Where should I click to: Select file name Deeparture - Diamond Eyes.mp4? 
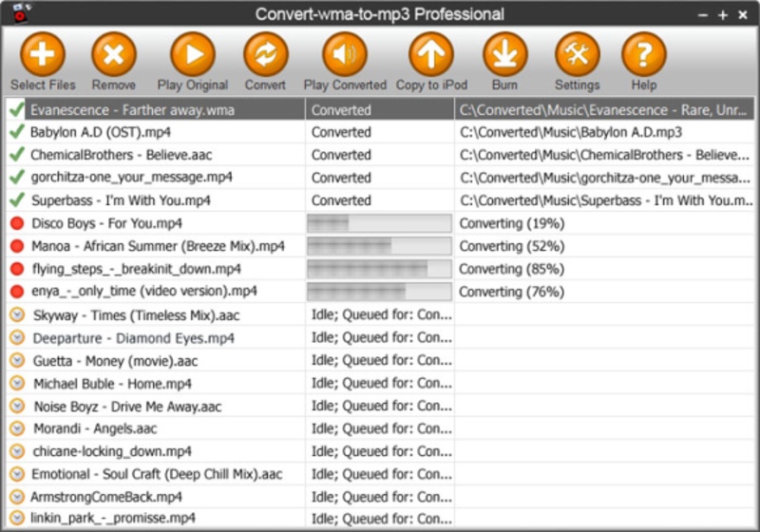click(133, 338)
